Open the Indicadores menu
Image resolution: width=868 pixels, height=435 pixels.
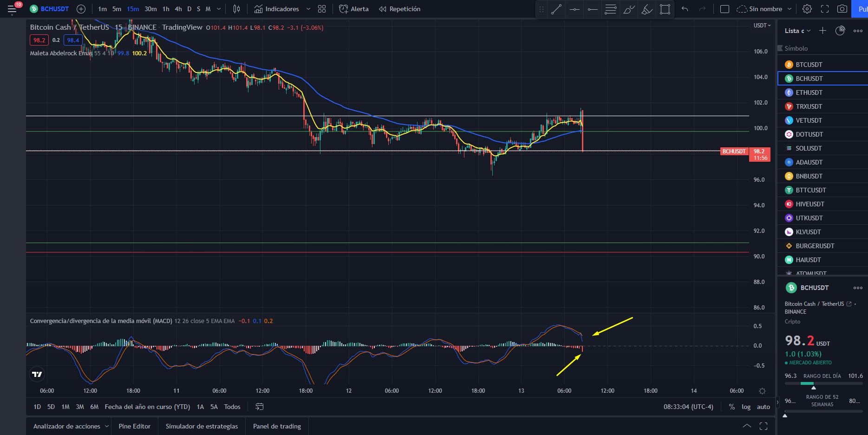tap(276, 9)
